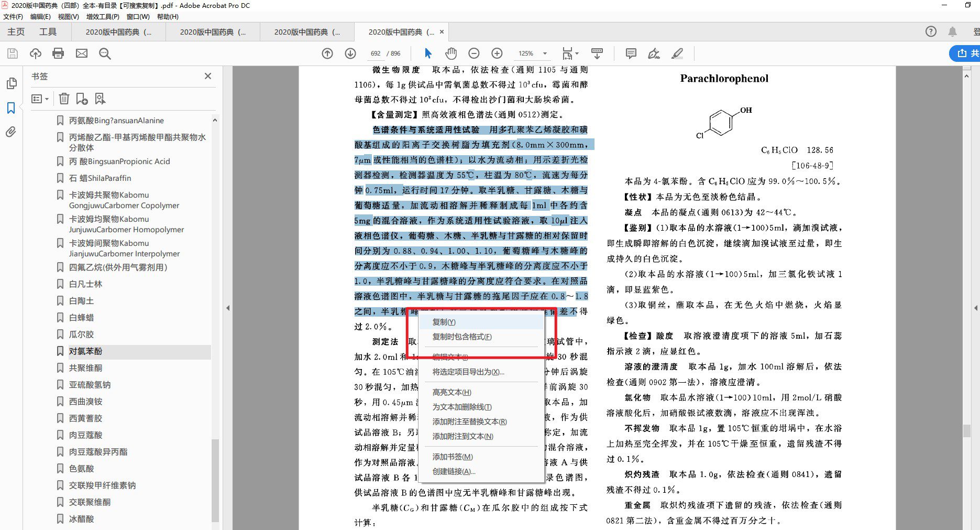Screen dimensions: 980x530
Task: Open the help question icon
Action: (x=931, y=31)
